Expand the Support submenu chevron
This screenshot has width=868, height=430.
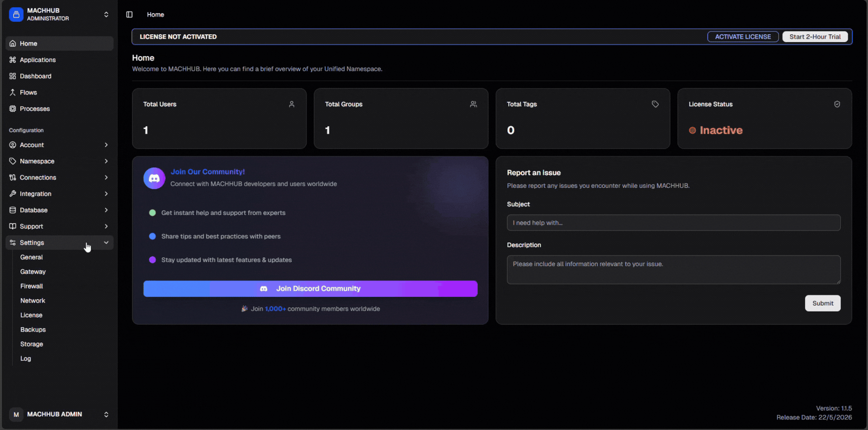[x=106, y=226]
